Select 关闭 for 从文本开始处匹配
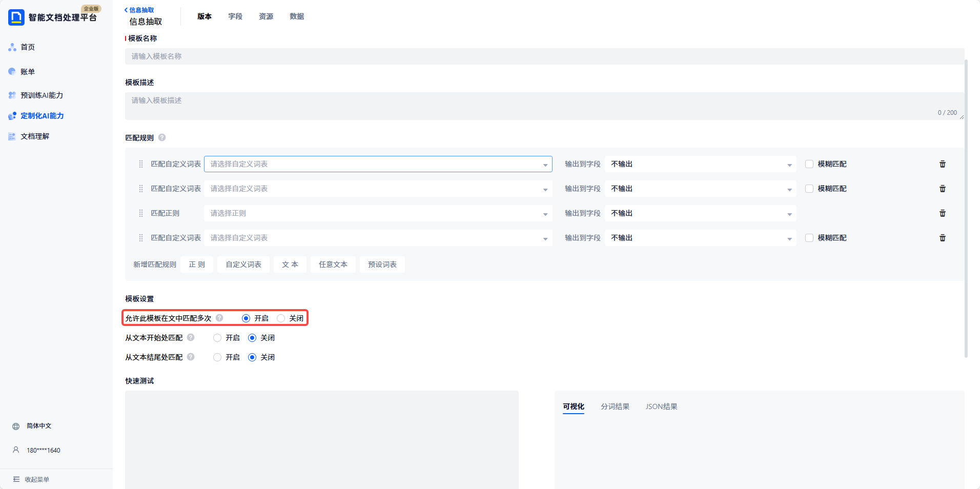Screen dimensions: 980x489 click(252, 338)
